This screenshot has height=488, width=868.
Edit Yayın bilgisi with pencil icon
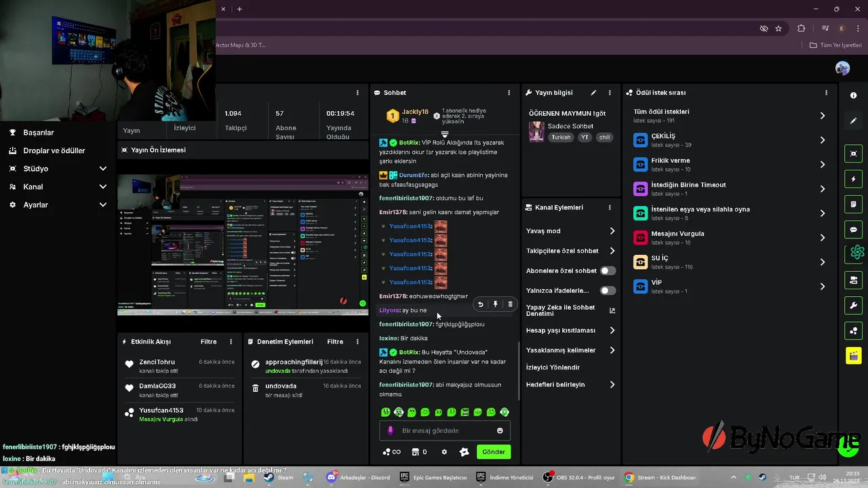(x=593, y=93)
